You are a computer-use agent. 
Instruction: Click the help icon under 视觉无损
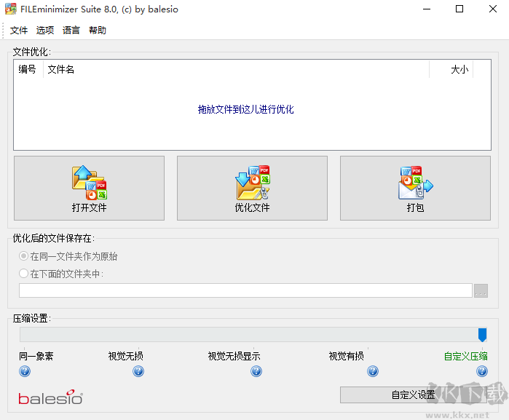tap(138, 371)
